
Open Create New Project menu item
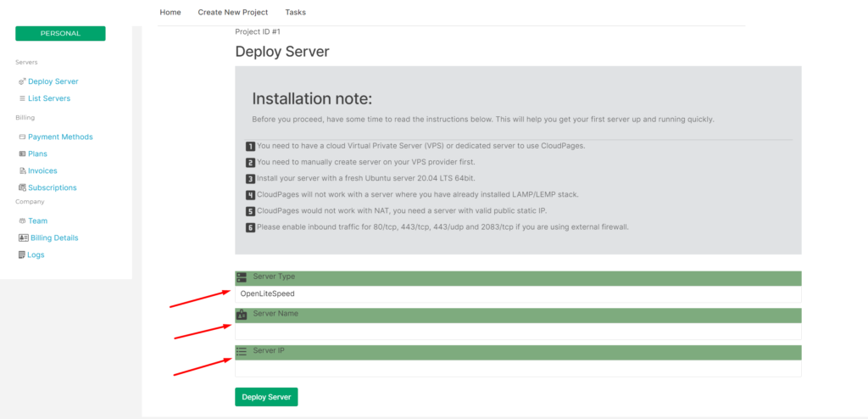coord(233,12)
